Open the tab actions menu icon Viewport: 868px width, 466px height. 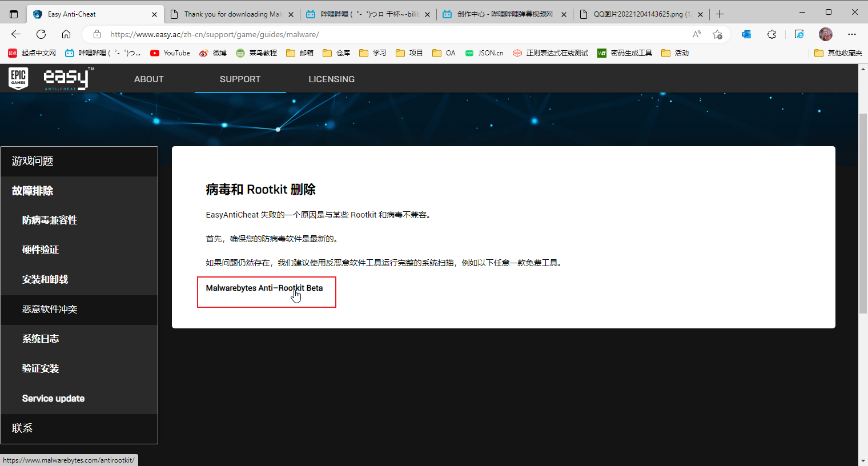pyautogui.click(x=14, y=14)
